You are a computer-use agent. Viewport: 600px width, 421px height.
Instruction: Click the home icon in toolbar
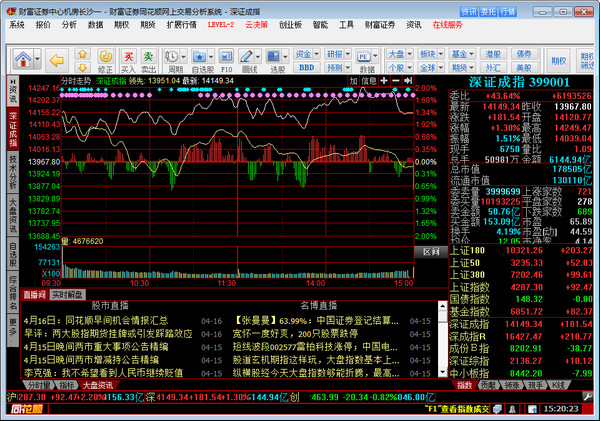(23, 59)
